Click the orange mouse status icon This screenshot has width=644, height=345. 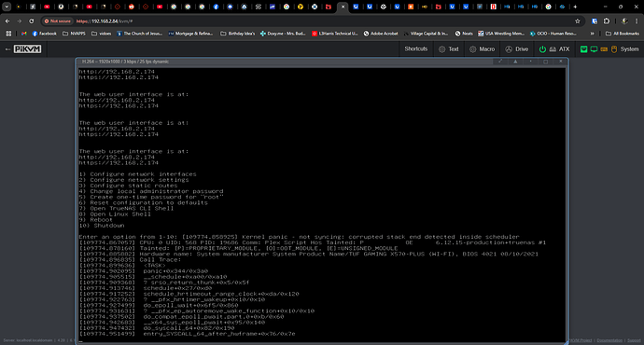click(x=614, y=49)
